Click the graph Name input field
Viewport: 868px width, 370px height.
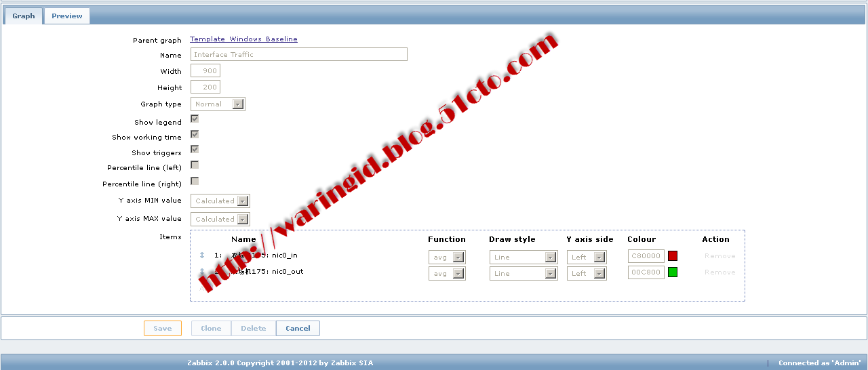pyautogui.click(x=298, y=54)
